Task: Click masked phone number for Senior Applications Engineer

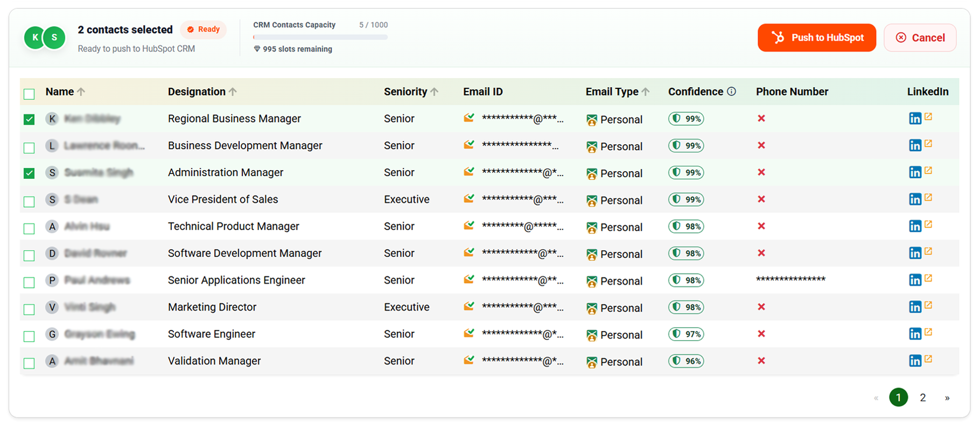Action: [790, 279]
